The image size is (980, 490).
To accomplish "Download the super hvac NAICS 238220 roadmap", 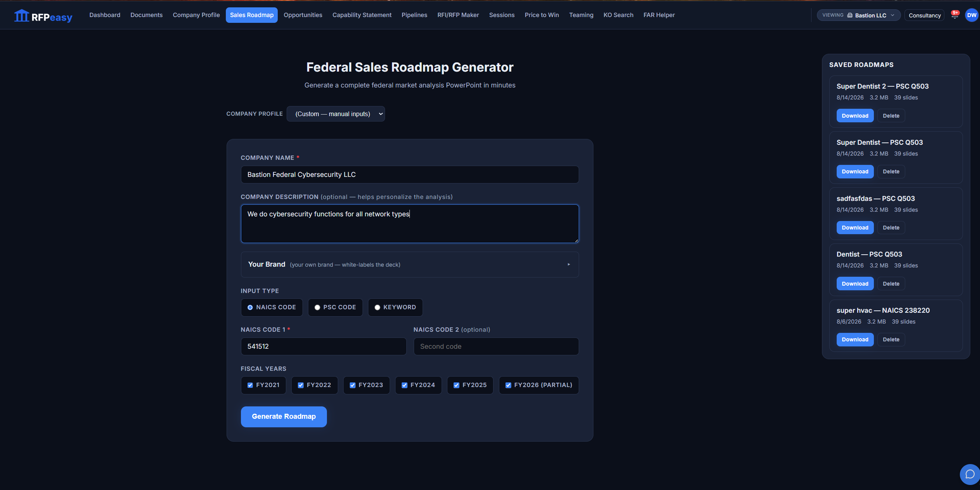I will coord(855,339).
